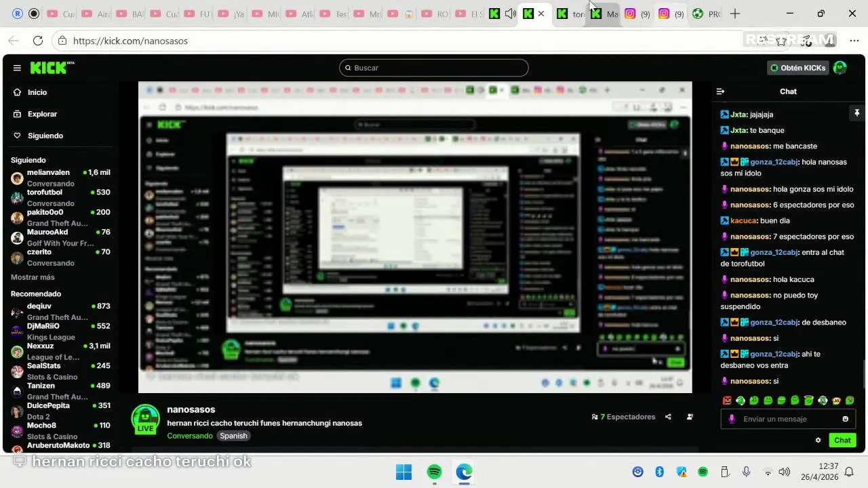The height and width of the screenshot is (488, 868).
Task: Focus the Buscar search box
Action: coord(434,68)
